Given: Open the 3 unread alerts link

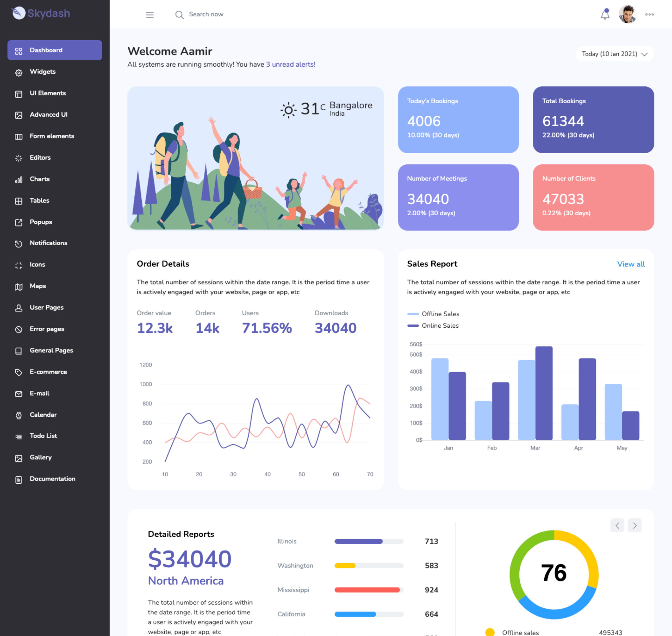Looking at the screenshot, I should point(290,65).
